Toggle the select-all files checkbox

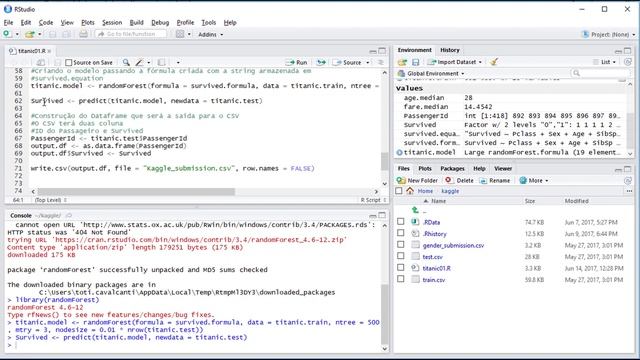point(399,191)
